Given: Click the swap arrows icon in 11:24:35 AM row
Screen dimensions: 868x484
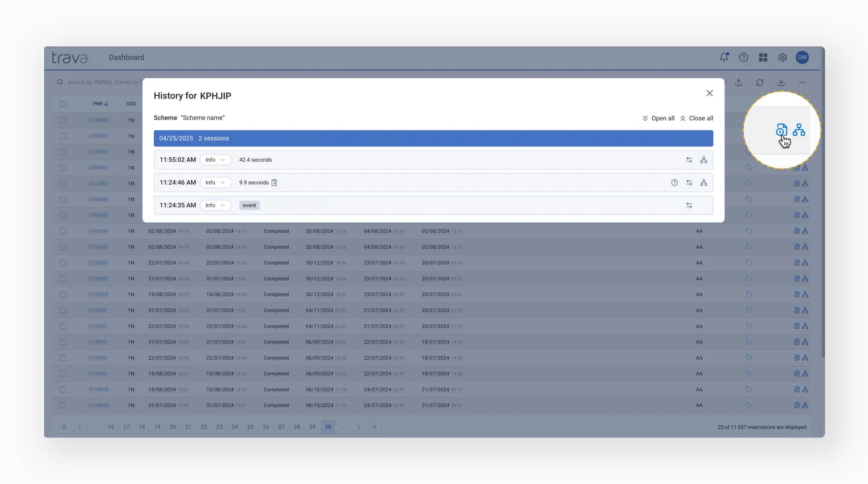Looking at the screenshot, I should tap(689, 205).
